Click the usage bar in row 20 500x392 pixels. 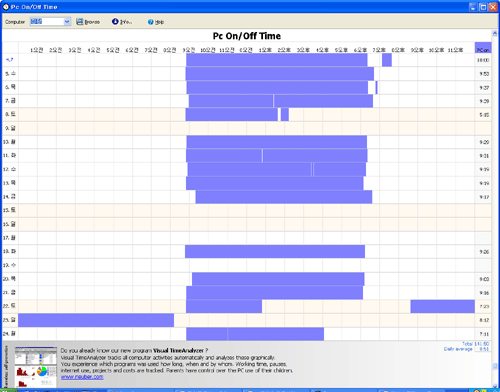pos(278,279)
